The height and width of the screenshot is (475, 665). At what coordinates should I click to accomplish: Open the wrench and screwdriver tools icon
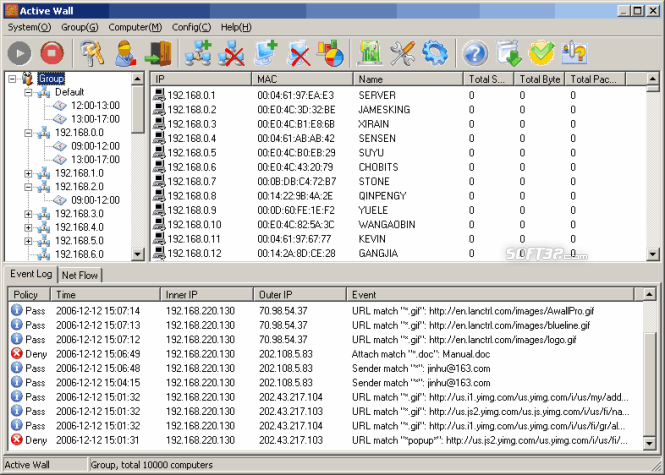click(402, 53)
